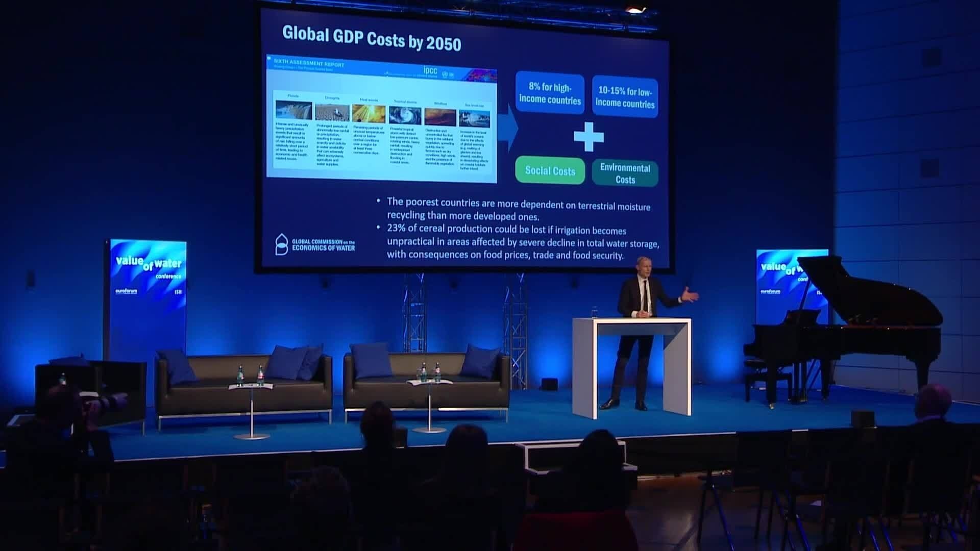Image resolution: width=980 pixels, height=551 pixels.
Task: Click the euroforum logo on the left banner
Action: (x=126, y=291)
